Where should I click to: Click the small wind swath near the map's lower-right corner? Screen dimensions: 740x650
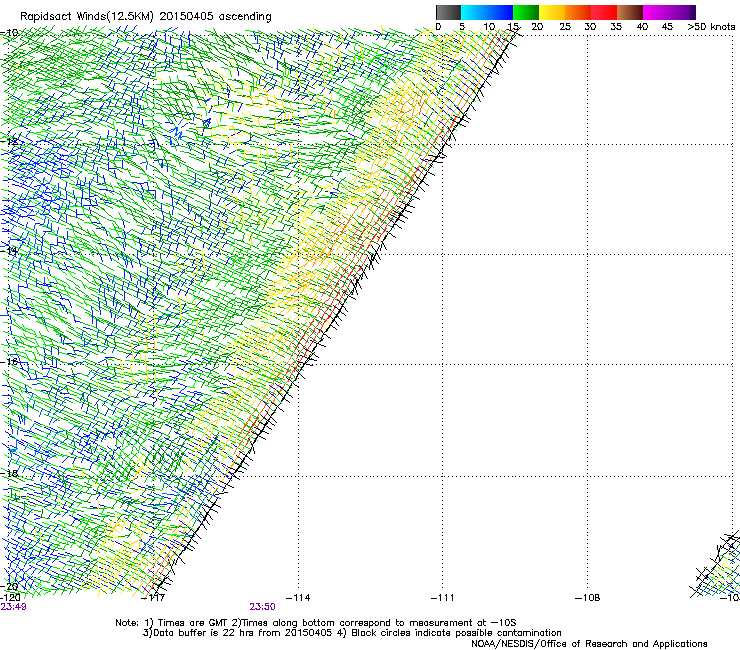pyautogui.click(x=716, y=565)
